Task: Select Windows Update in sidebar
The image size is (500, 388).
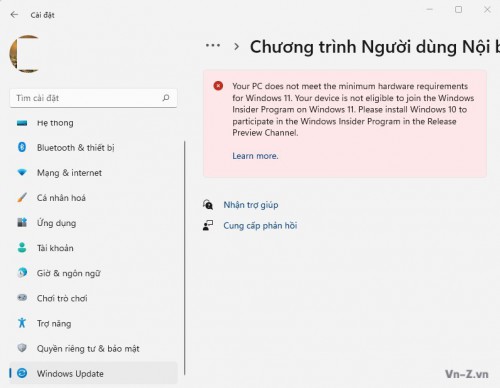Action: 93,373
